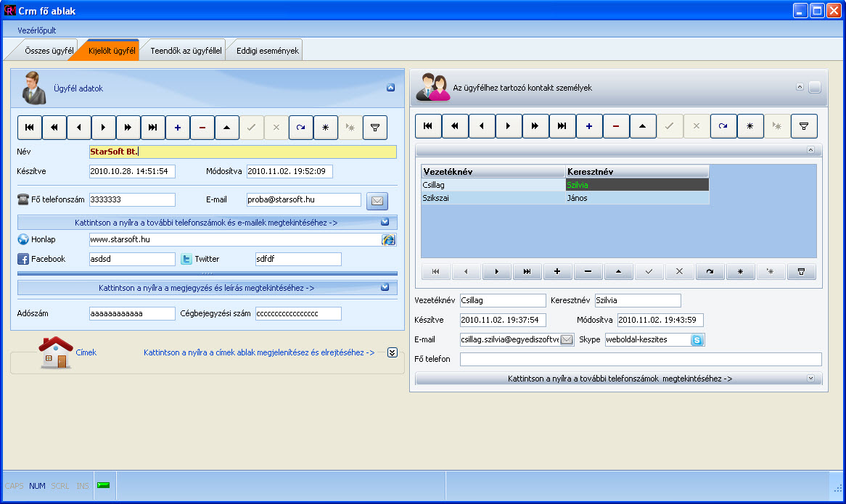Select Csillag cell in contacts grid

493,185
